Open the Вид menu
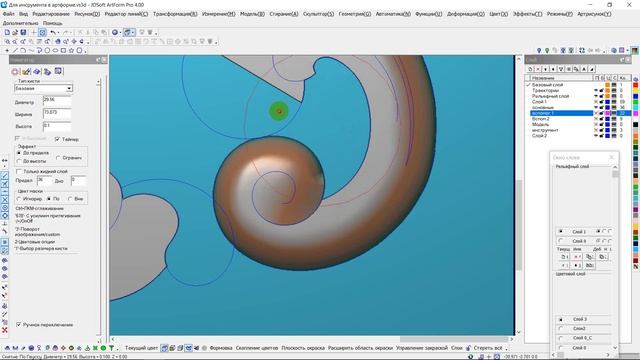Image resolution: width=640 pixels, height=360 pixels. tap(23, 14)
